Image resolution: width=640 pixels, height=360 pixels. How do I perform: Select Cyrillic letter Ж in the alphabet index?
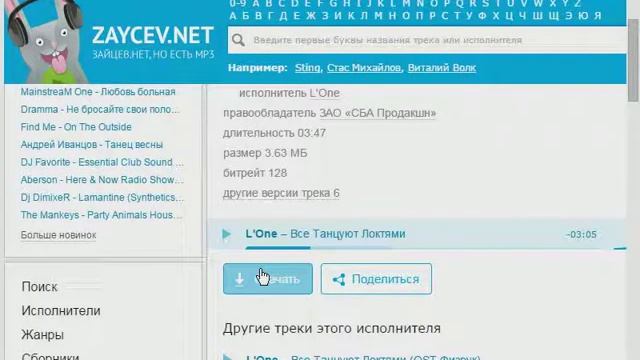(x=311, y=16)
